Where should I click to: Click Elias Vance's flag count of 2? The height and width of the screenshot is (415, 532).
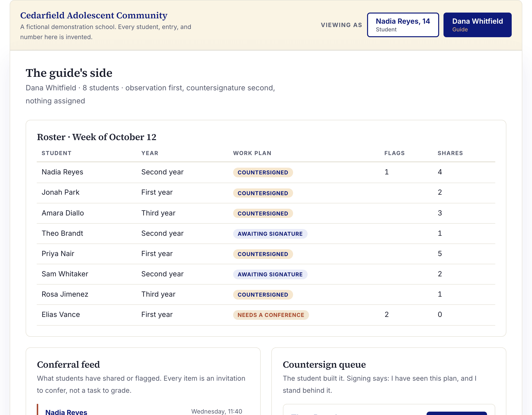coord(387,315)
